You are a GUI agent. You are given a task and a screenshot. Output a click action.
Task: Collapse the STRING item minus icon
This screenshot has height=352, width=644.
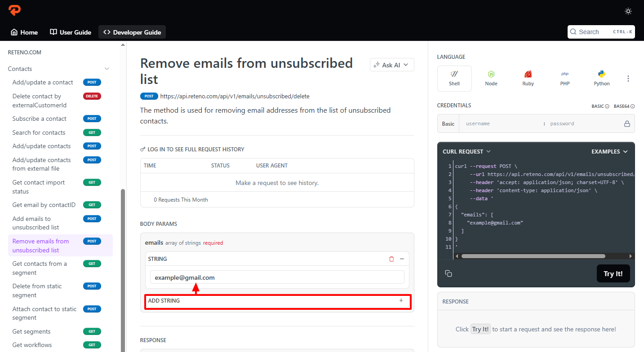(x=402, y=259)
